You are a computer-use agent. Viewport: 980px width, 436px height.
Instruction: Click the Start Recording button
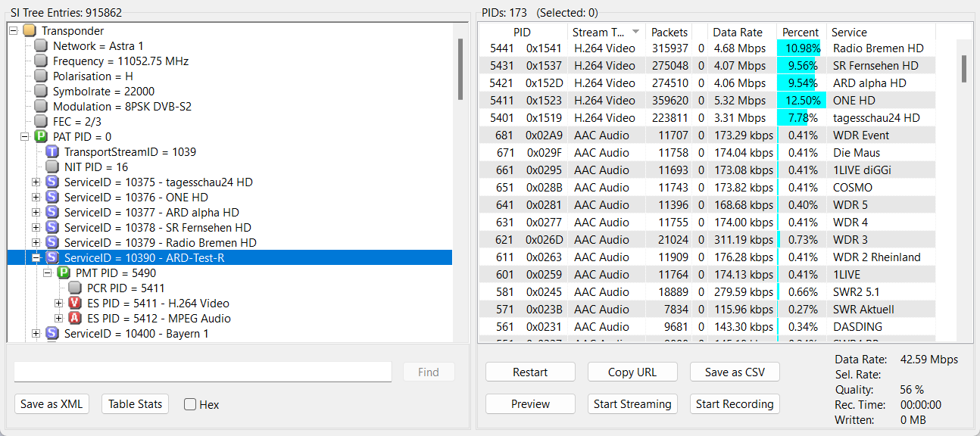tap(735, 404)
